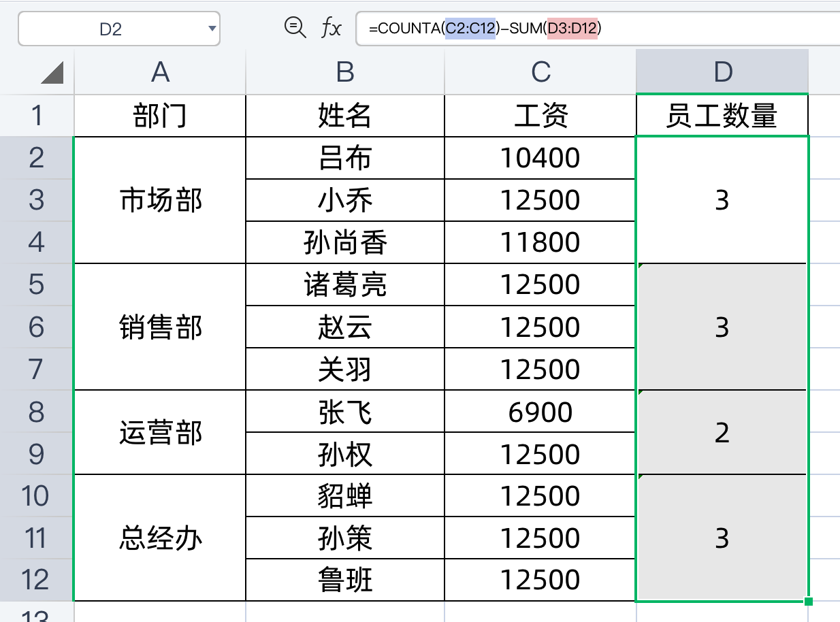Select row 3 header
The image size is (840, 622).
coord(37,200)
